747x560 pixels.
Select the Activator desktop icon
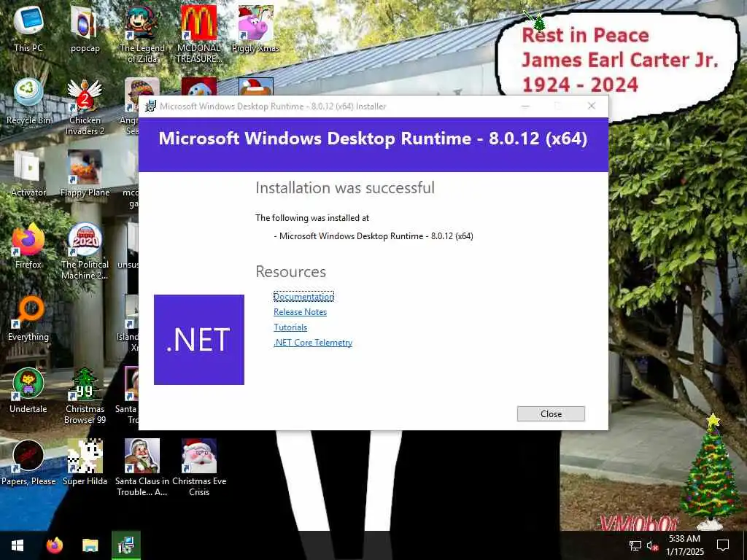pyautogui.click(x=28, y=174)
